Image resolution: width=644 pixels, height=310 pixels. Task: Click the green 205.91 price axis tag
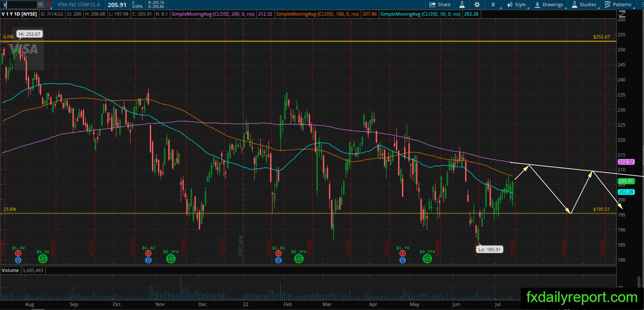click(x=626, y=181)
